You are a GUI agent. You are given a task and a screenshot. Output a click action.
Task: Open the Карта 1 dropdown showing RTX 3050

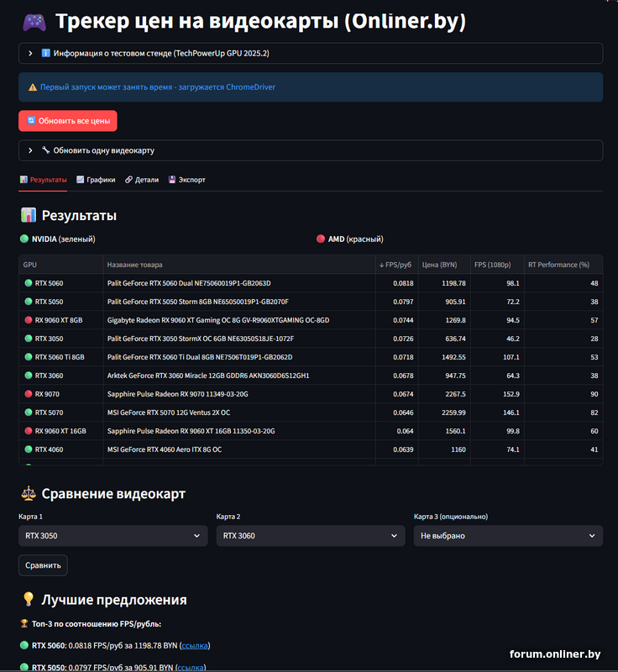113,536
